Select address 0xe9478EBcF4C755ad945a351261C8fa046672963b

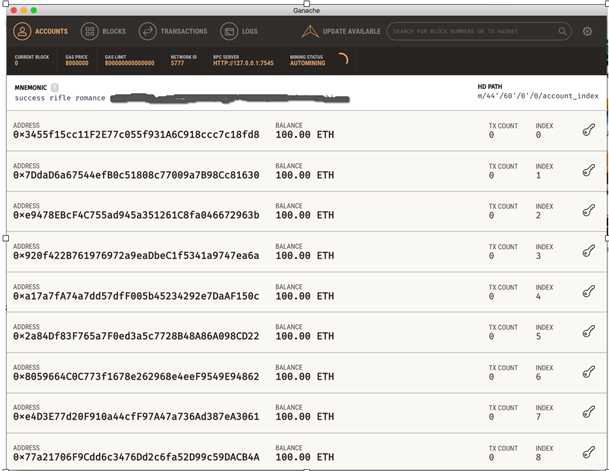[136, 215]
